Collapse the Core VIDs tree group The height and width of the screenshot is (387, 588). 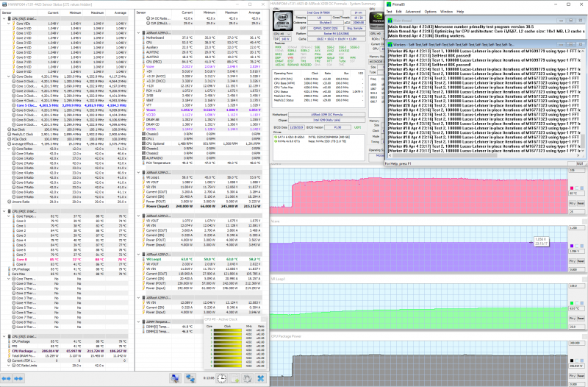click(x=9, y=24)
